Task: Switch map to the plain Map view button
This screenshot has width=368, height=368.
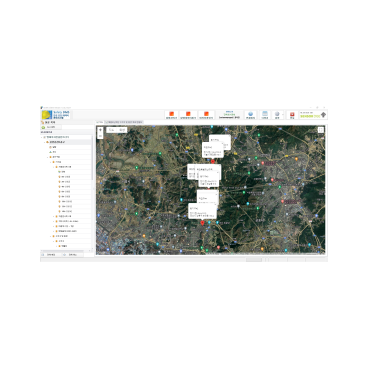Action: pos(111,130)
